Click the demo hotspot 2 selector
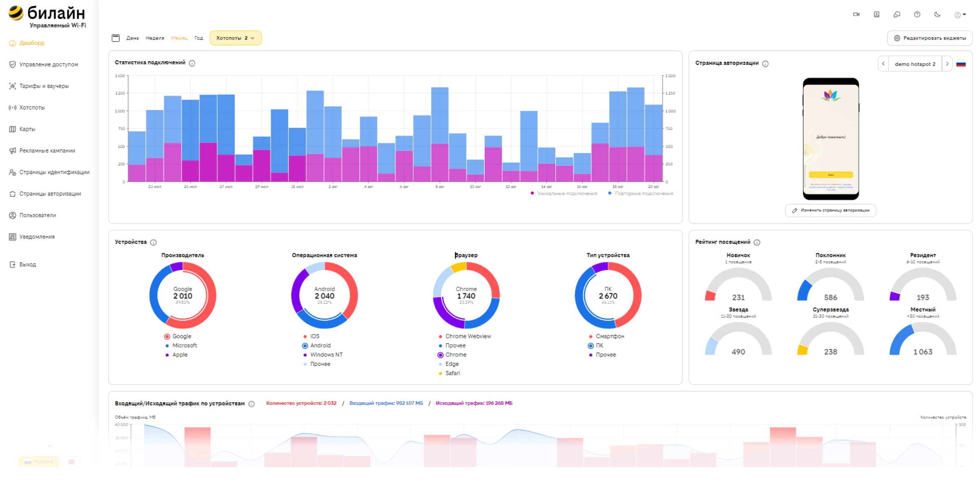 [915, 64]
